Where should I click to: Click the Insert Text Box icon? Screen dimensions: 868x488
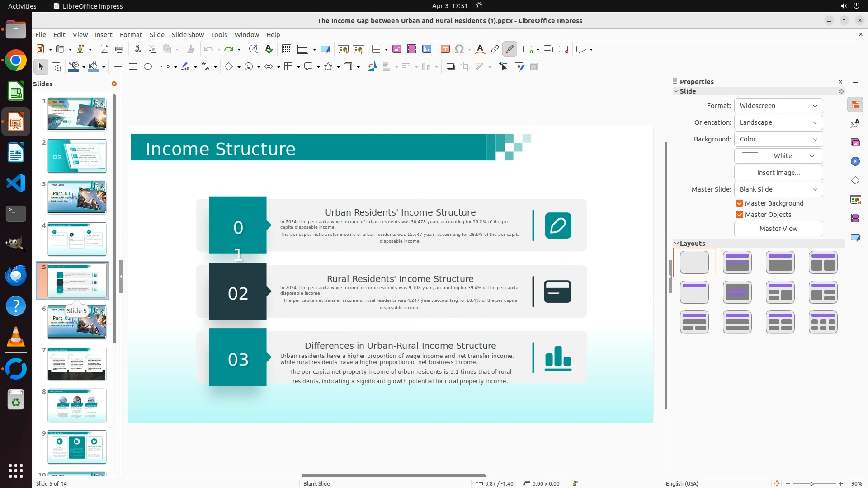pyautogui.click(x=445, y=49)
